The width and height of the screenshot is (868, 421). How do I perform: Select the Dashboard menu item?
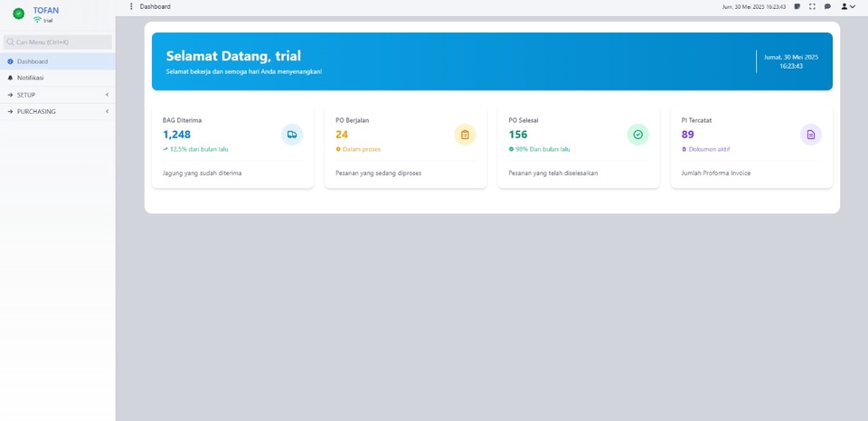(58, 61)
